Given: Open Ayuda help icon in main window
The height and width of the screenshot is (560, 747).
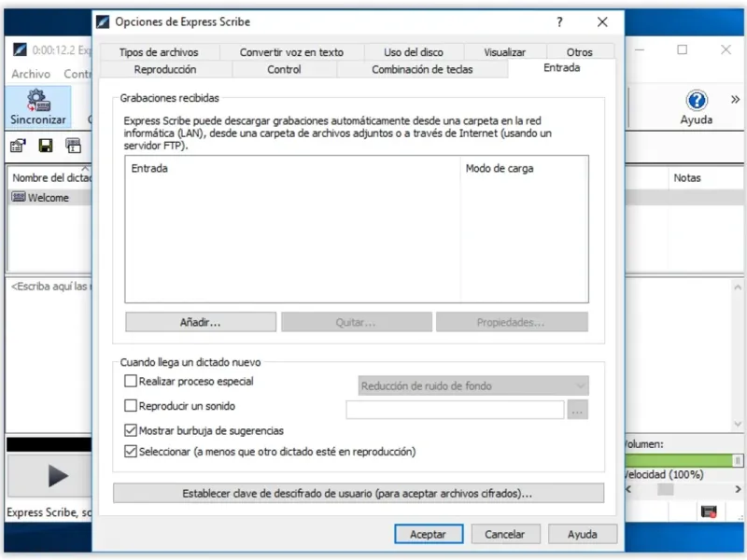Looking at the screenshot, I should 697,107.
